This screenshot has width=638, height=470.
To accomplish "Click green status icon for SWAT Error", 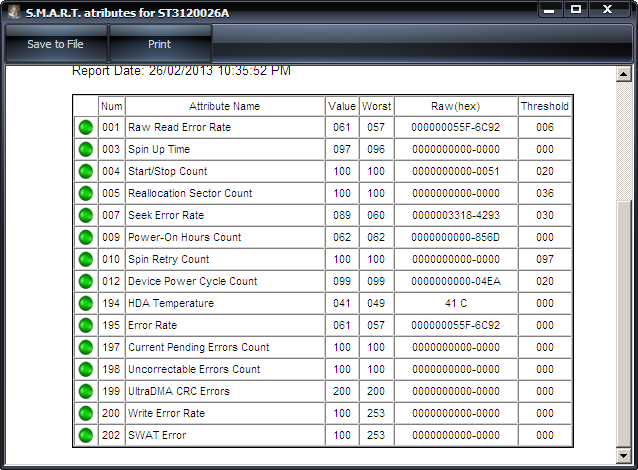I will [x=86, y=435].
